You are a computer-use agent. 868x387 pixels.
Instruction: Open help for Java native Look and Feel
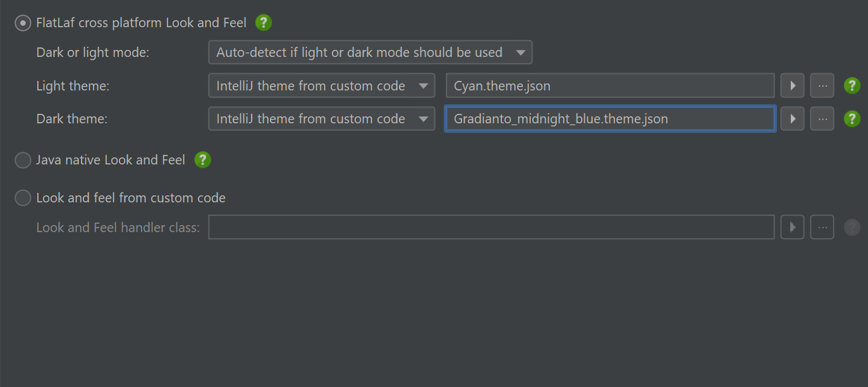pos(202,160)
